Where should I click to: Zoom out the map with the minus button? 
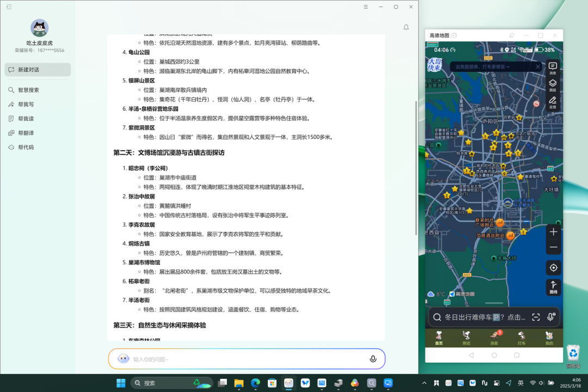[554, 248]
